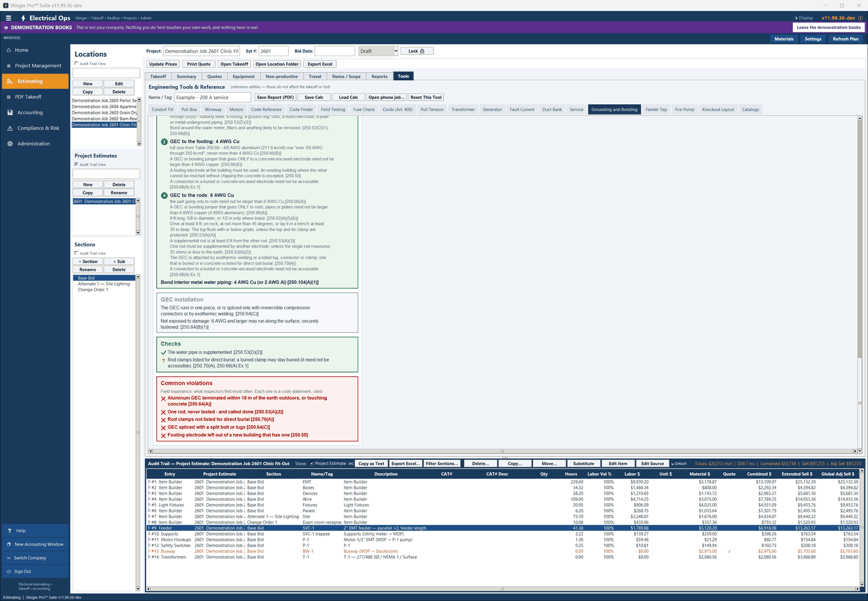Click the Help question mark icon
Viewport: 868px width, 601px height.
pyautogui.click(x=9, y=530)
